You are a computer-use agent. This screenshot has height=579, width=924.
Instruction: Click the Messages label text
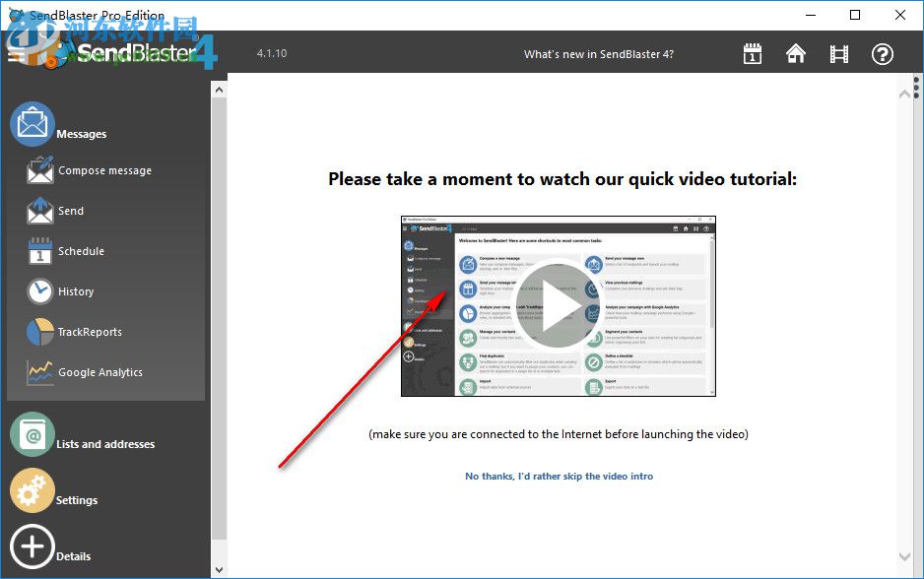coord(82,134)
